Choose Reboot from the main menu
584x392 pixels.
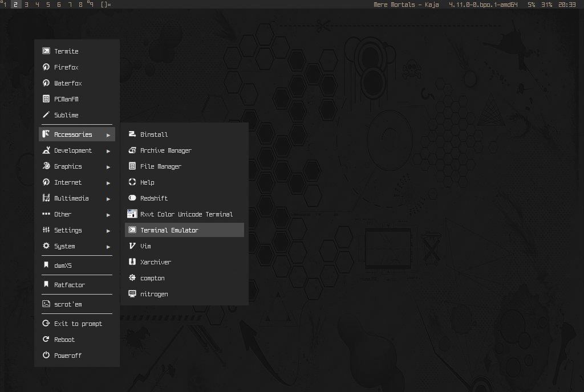pyautogui.click(x=77, y=339)
